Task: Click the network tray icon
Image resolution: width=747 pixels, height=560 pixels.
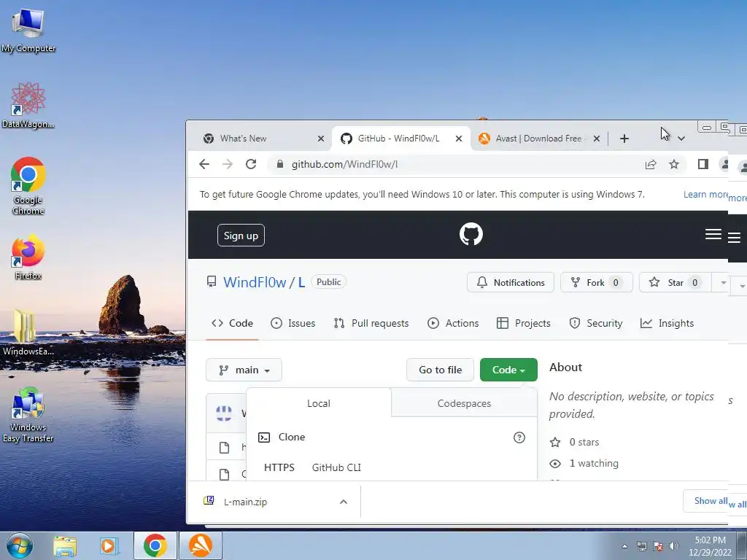Action: [642, 546]
